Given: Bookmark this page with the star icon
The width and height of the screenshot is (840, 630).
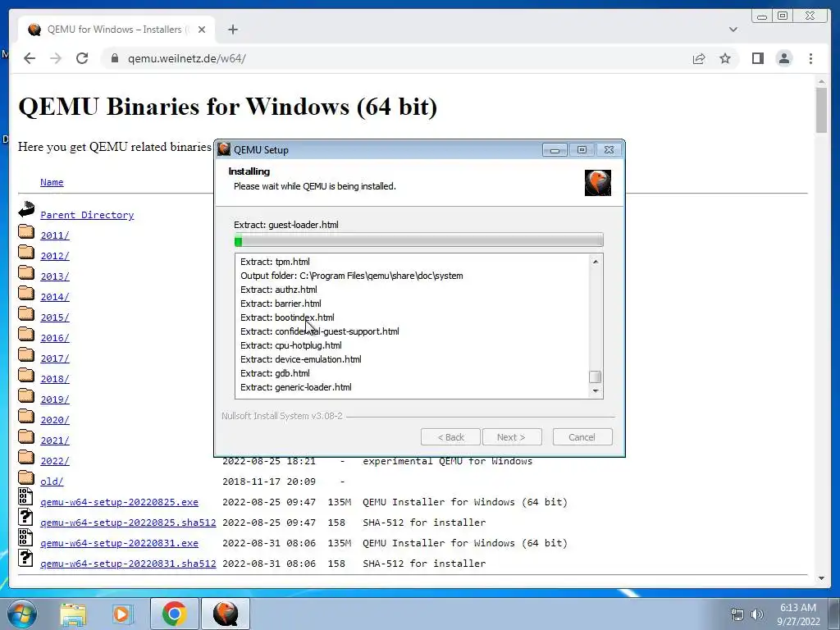Looking at the screenshot, I should (x=725, y=58).
